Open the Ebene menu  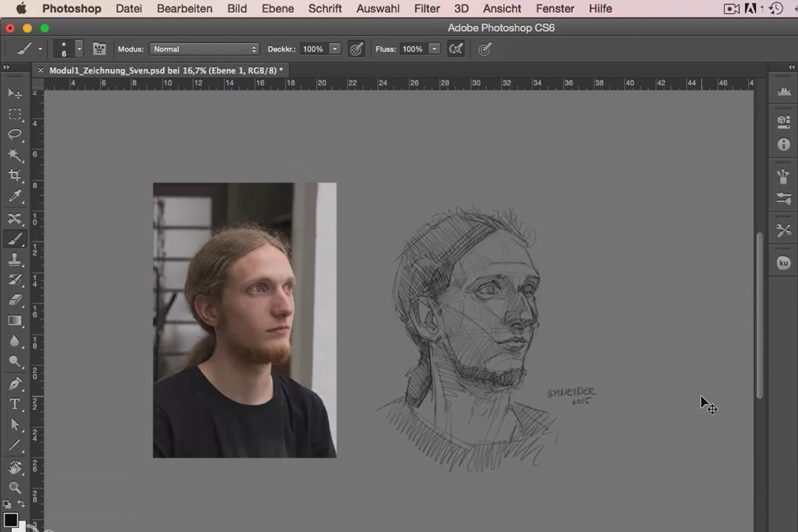[278, 9]
